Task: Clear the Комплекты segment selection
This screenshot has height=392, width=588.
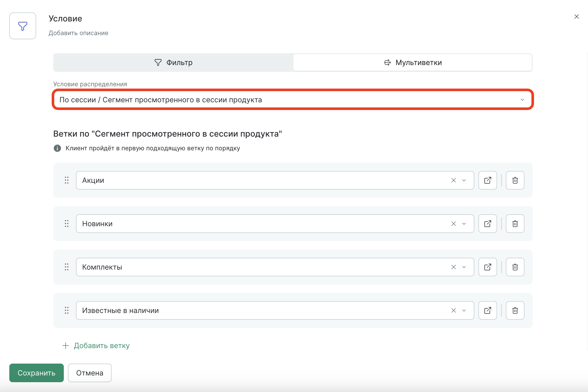Action: (x=454, y=267)
